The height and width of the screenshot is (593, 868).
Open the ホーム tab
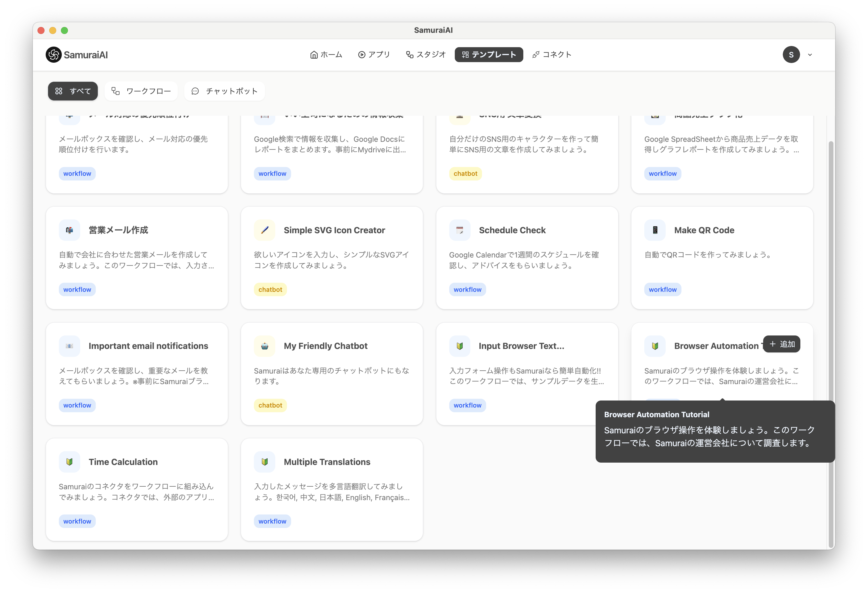coord(326,54)
